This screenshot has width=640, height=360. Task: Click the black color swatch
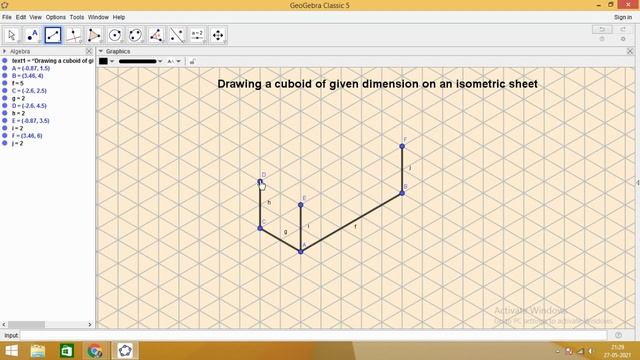coord(103,61)
